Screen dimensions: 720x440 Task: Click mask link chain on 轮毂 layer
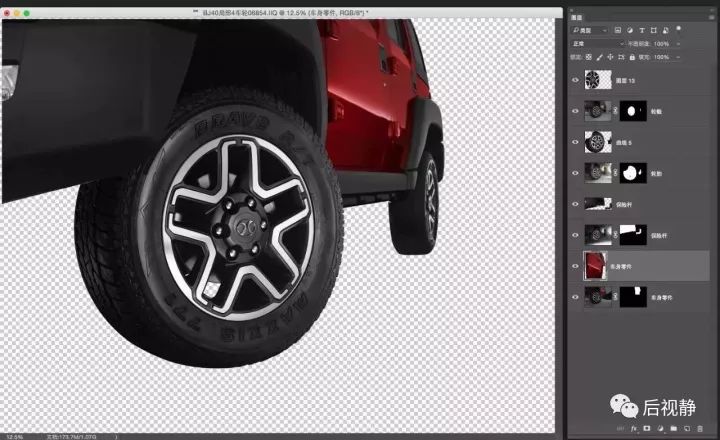click(615, 111)
